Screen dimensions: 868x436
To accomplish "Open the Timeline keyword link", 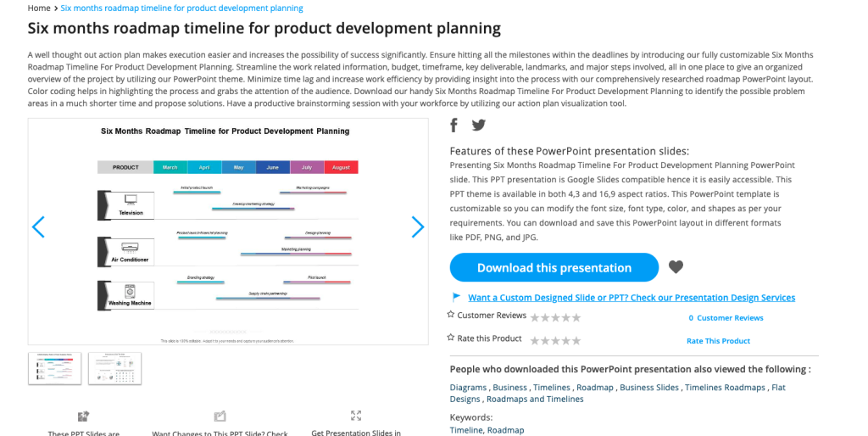I will (465, 430).
